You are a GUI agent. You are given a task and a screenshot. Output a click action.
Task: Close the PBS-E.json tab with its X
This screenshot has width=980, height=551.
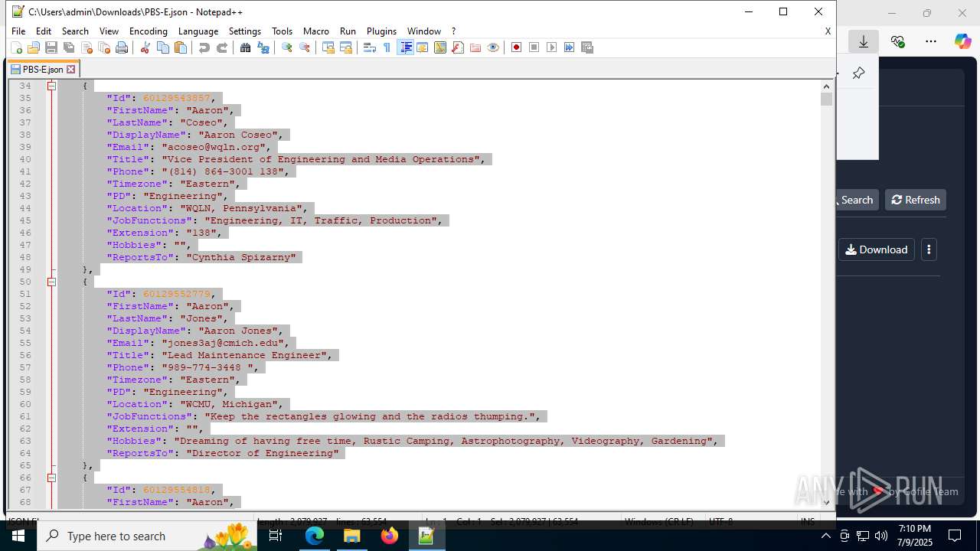point(71,69)
